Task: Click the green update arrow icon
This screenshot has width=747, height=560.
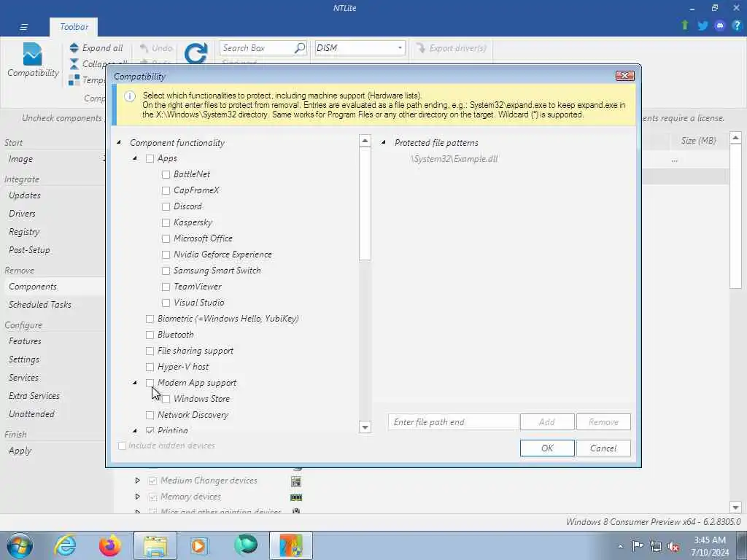Action: pos(685,26)
